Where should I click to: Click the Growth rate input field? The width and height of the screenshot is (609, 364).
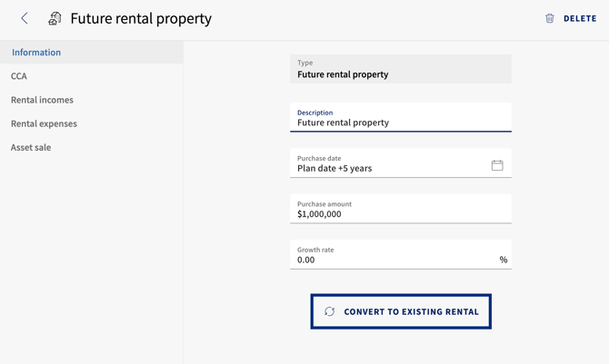pos(401,254)
